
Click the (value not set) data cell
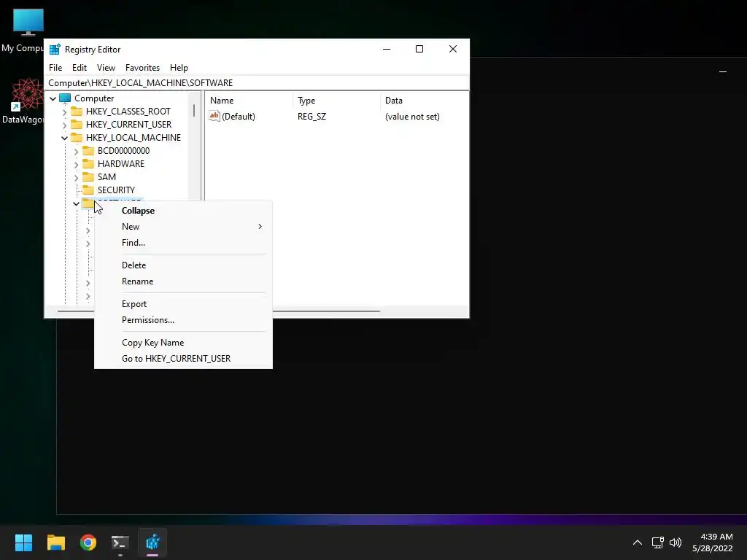[412, 117]
